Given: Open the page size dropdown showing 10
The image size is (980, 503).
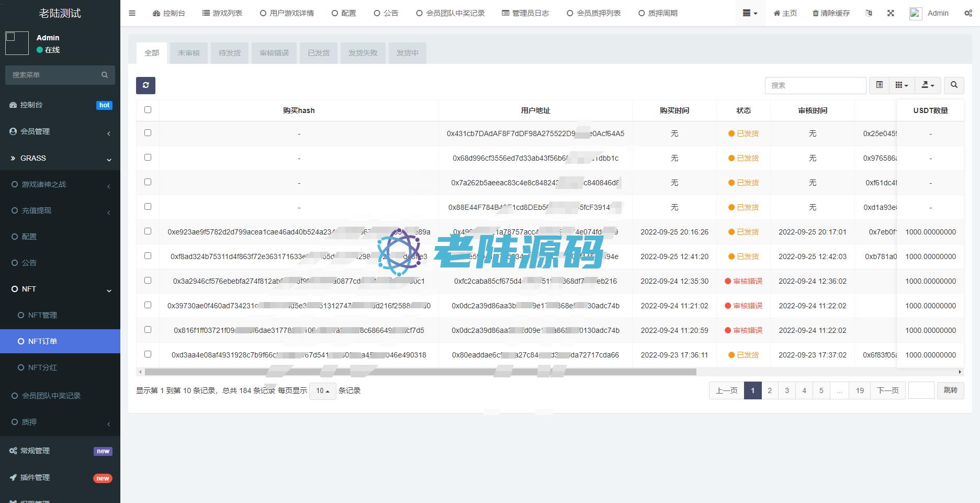Looking at the screenshot, I should click(x=322, y=391).
